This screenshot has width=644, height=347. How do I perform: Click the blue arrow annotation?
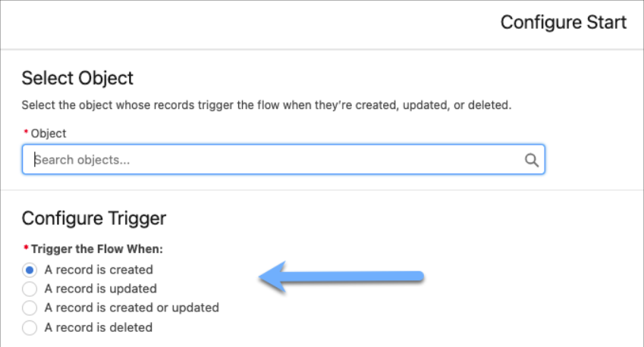click(x=341, y=276)
